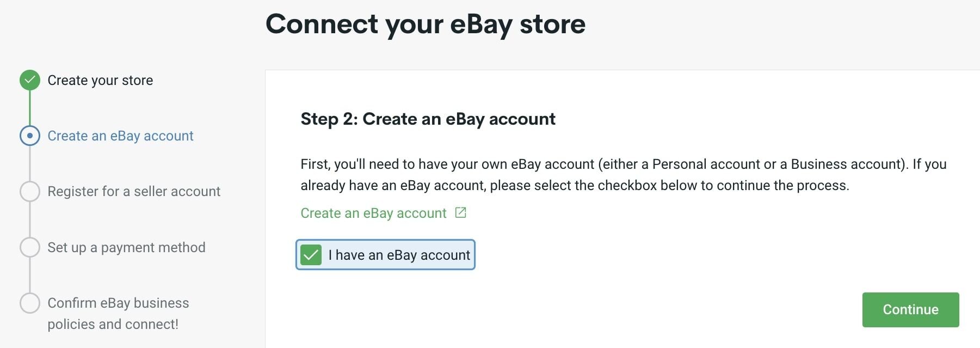Click the empty circle beside Register for a seller account
The width and height of the screenshot is (980, 348).
tap(30, 192)
